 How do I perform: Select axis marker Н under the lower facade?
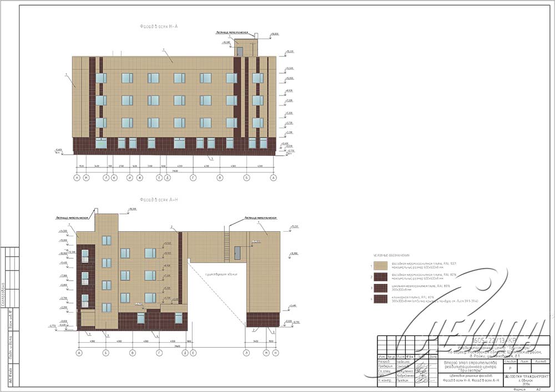coord(275,353)
